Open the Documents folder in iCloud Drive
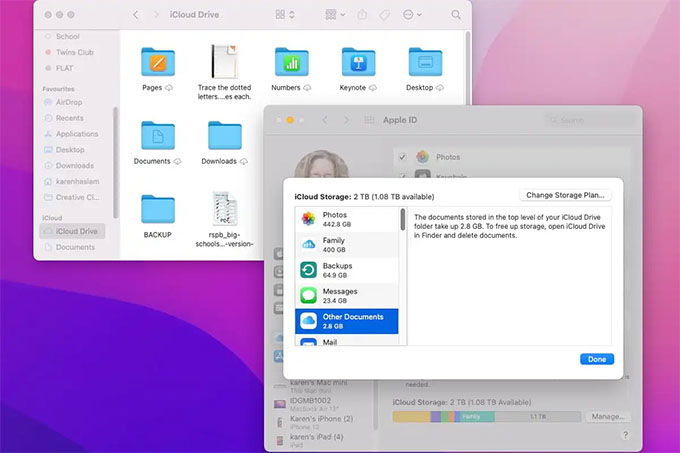Viewport: 680px width, 453px height. tap(158, 136)
